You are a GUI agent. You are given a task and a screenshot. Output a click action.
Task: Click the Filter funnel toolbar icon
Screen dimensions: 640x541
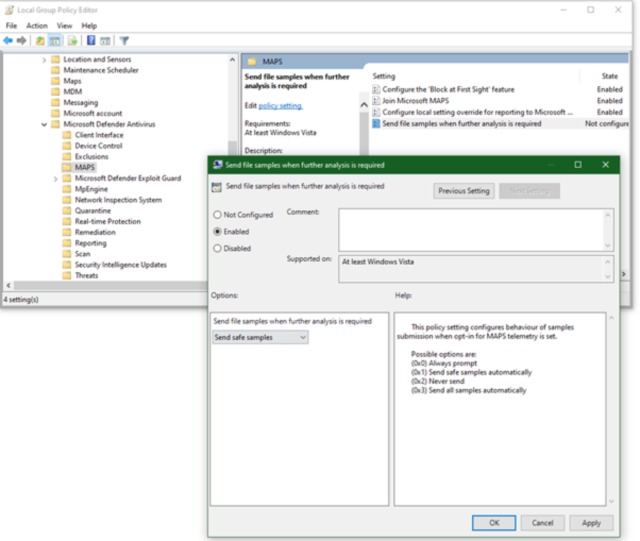pos(124,40)
